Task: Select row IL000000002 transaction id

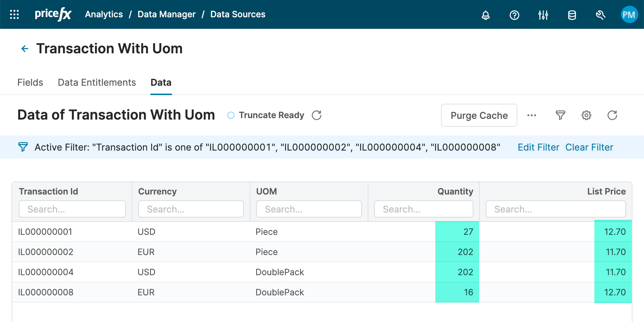Action: point(46,252)
